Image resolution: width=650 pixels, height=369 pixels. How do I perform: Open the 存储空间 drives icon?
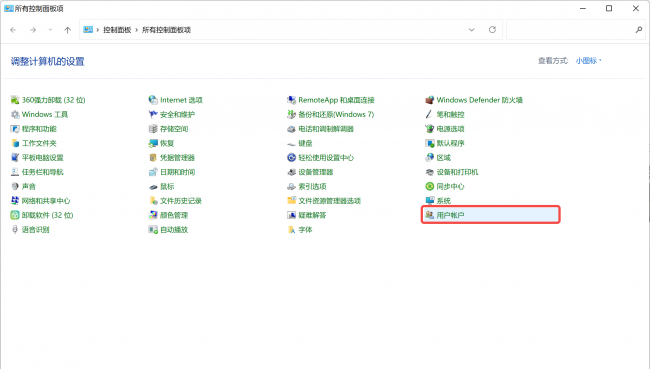153,129
